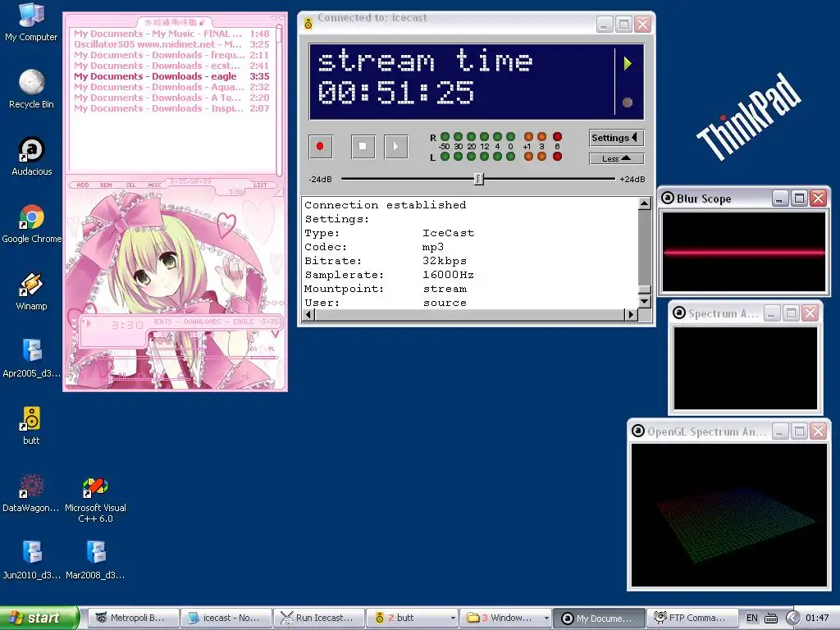The width and height of the screenshot is (840, 630).
Task: Click the Blur Scope visualization display
Action: click(x=744, y=251)
